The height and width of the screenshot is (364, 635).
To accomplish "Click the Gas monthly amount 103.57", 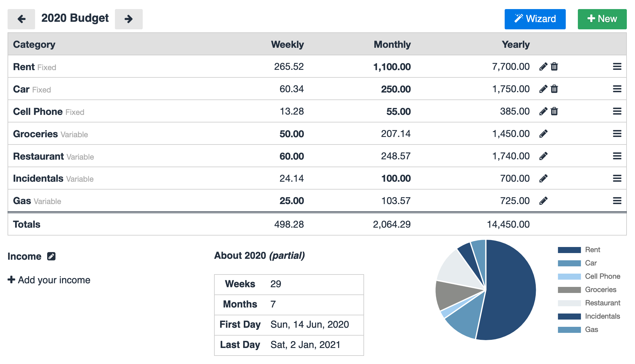I will tap(396, 201).
